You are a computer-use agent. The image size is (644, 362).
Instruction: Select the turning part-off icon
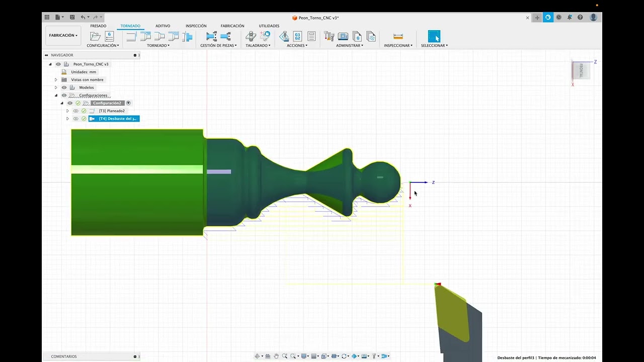tap(188, 36)
